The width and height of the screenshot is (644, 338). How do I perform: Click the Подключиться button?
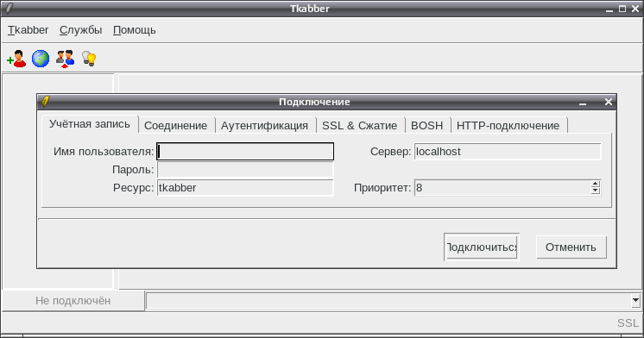point(482,247)
